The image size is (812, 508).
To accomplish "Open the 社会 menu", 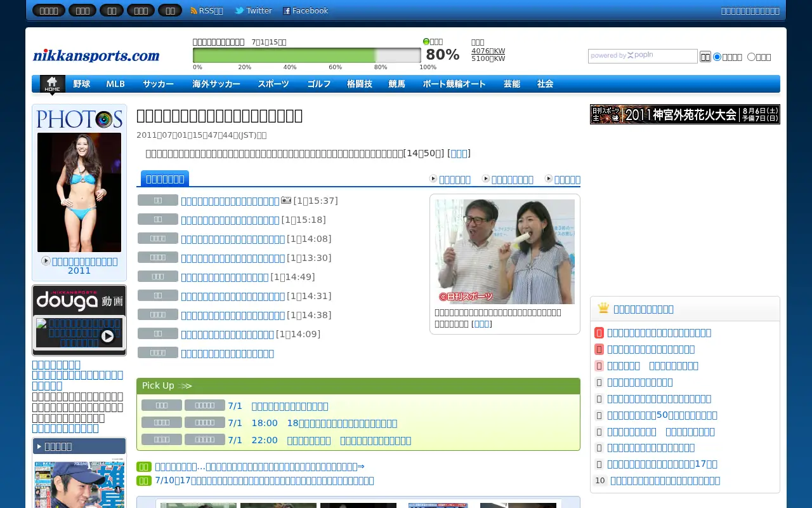I will click(x=546, y=84).
